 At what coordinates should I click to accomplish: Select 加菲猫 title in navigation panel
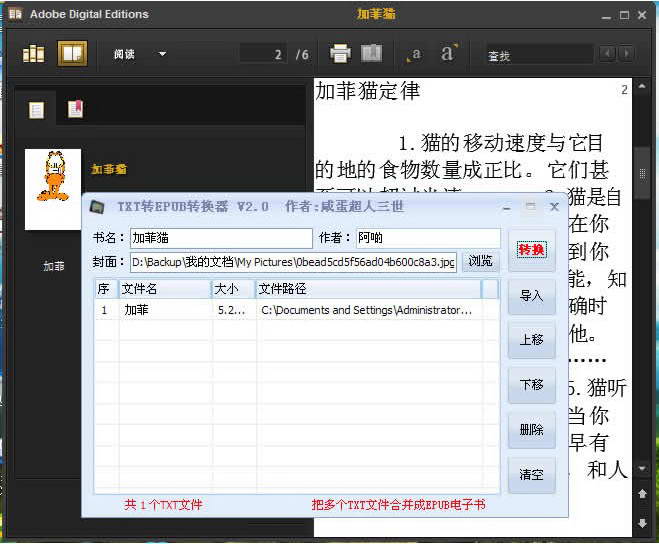[x=109, y=169]
